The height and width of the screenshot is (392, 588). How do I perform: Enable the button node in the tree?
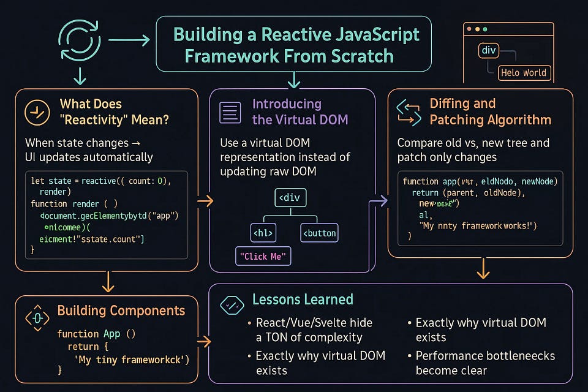click(318, 233)
